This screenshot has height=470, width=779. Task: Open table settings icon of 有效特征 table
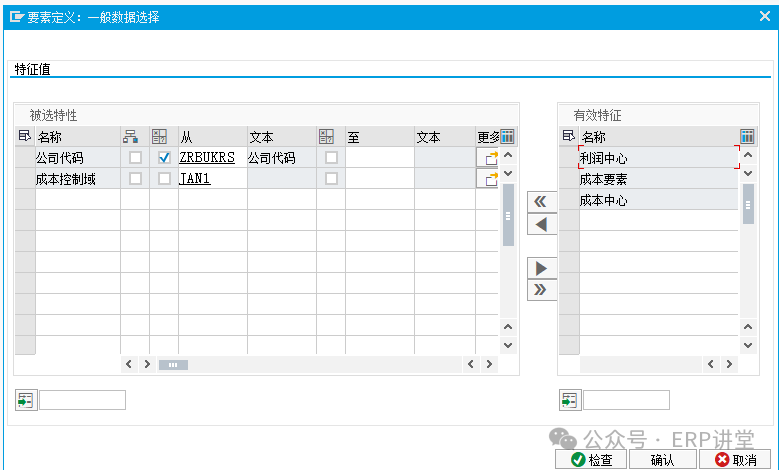pos(747,137)
